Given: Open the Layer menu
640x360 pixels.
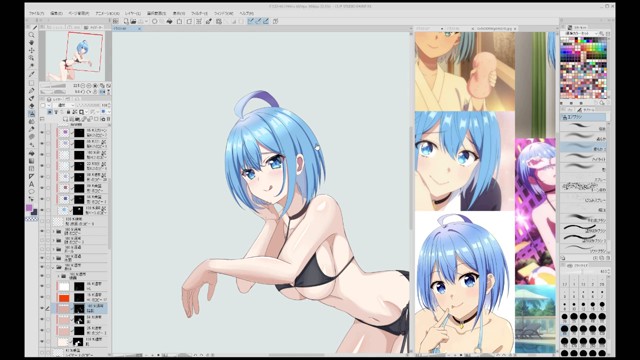Looking at the screenshot, I should tap(133, 13).
